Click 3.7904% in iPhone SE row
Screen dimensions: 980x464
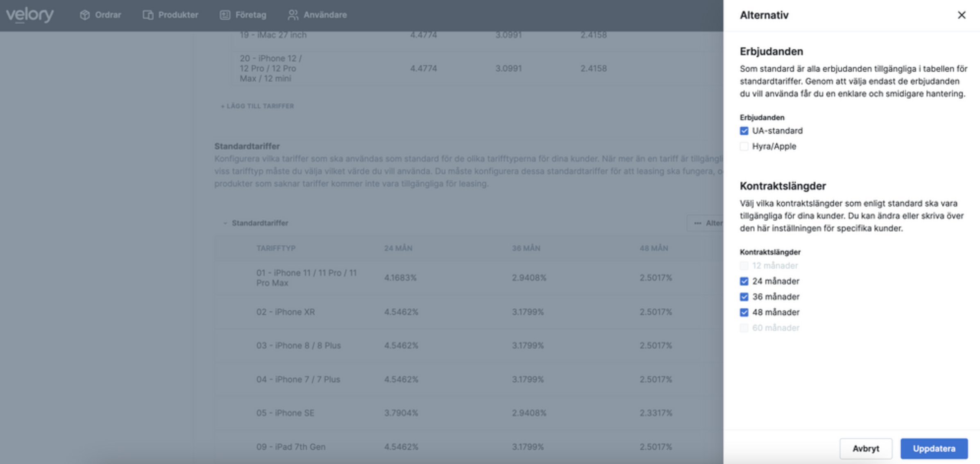coord(401,413)
